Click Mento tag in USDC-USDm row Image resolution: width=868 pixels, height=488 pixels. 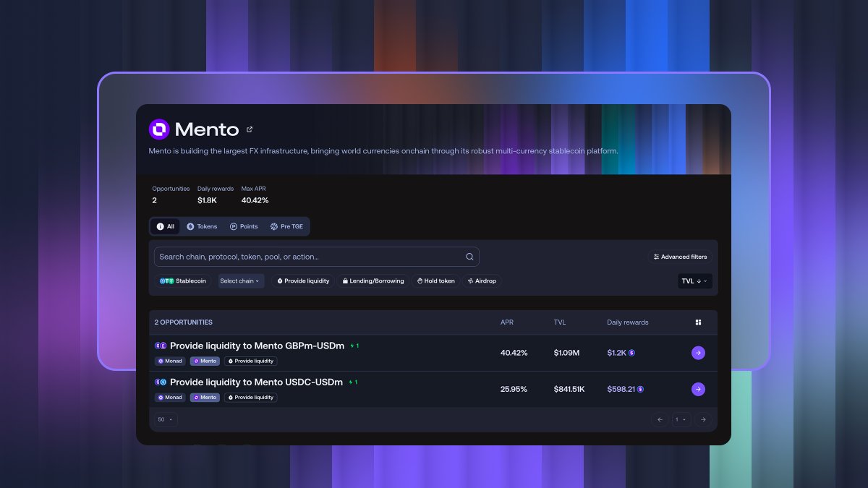click(x=205, y=397)
